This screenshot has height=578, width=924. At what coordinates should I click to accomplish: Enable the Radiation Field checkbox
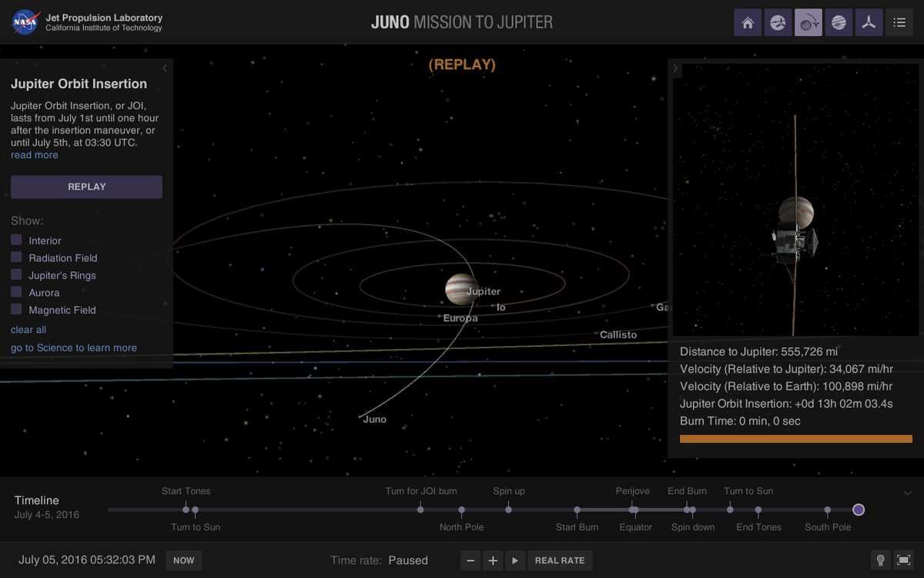click(16, 257)
